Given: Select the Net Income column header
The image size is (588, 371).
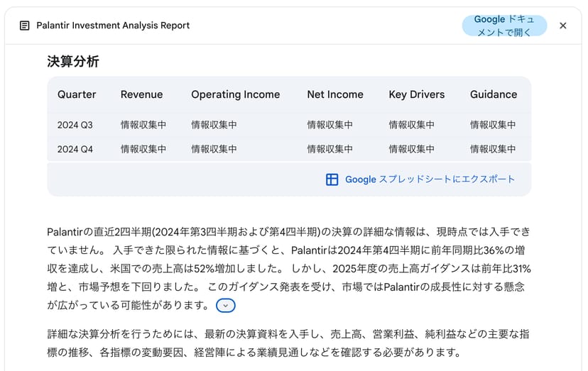Looking at the screenshot, I should pos(335,94).
